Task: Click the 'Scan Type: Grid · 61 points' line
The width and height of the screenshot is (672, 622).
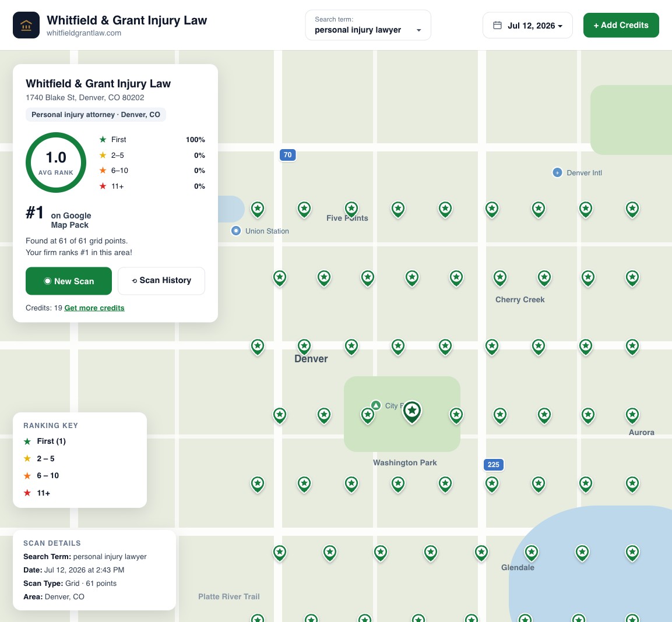Action: [70, 584]
